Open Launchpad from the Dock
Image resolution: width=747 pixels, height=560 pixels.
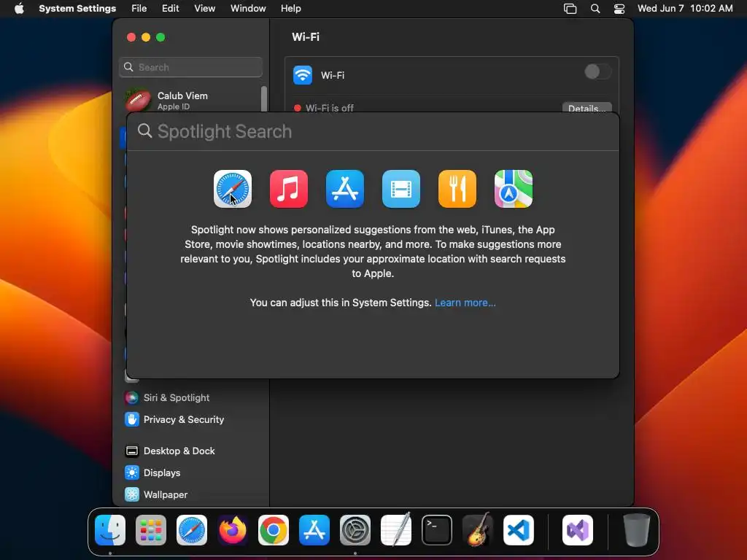[151, 530]
